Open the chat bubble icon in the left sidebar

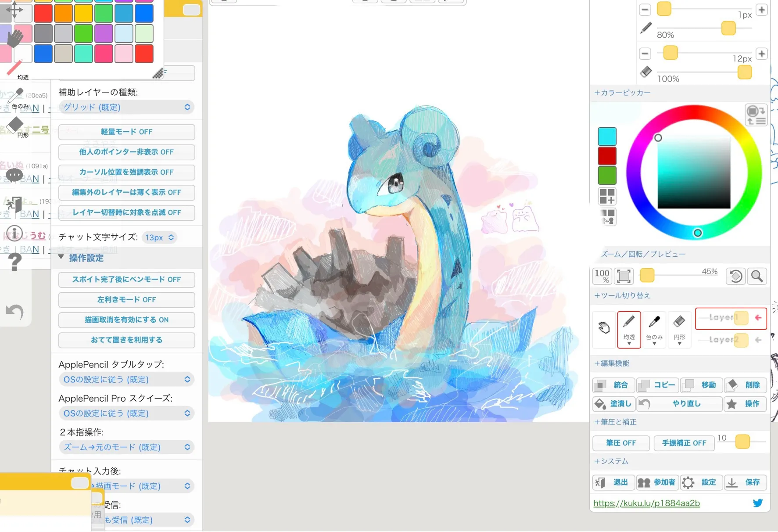pos(14,176)
